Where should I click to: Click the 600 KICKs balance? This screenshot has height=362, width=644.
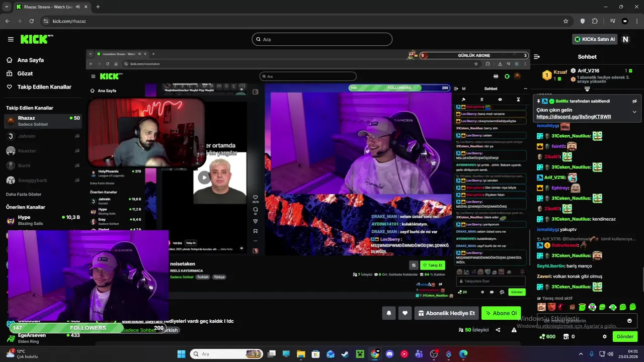pos(547,337)
